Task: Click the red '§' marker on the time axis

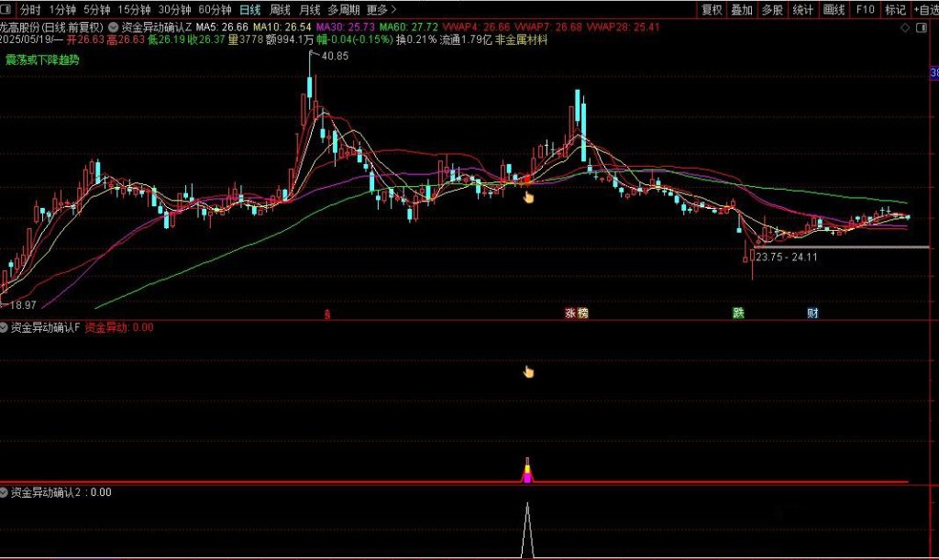Action: coord(327,314)
